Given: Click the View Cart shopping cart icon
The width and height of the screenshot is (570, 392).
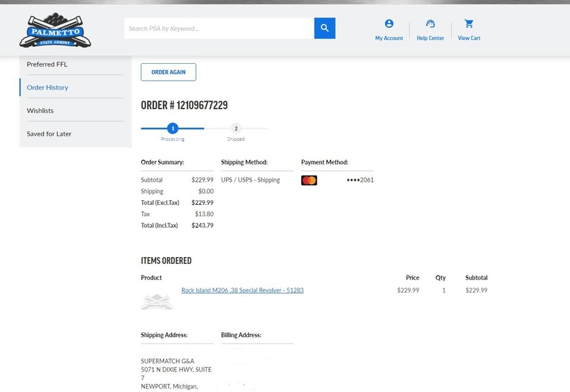Looking at the screenshot, I should click(469, 24).
